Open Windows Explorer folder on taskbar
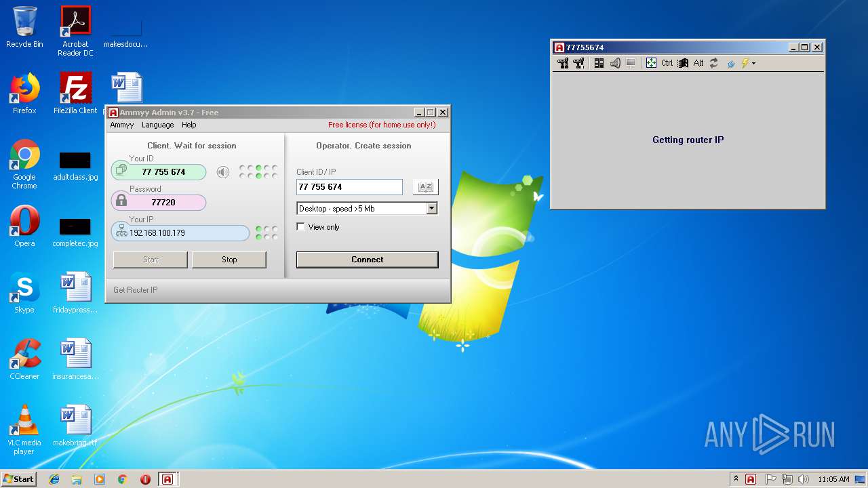Viewport: 868px width, 488px height. pos(77,479)
